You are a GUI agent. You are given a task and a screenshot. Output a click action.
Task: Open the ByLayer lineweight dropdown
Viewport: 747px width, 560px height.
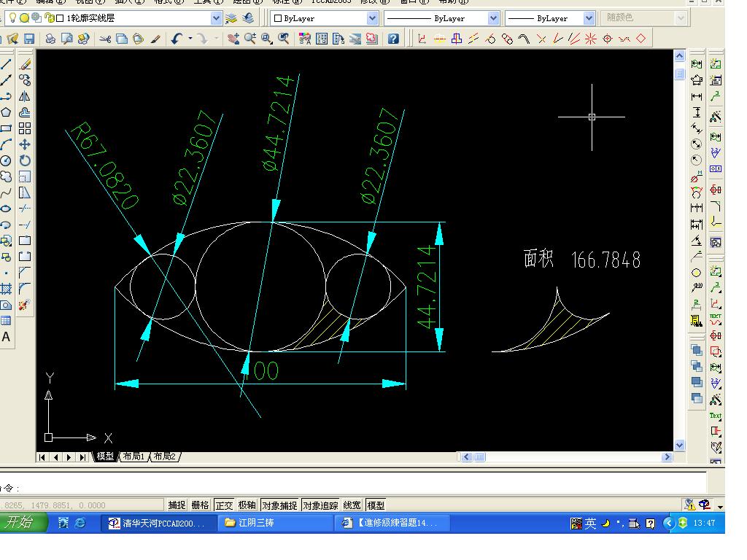coord(589,18)
